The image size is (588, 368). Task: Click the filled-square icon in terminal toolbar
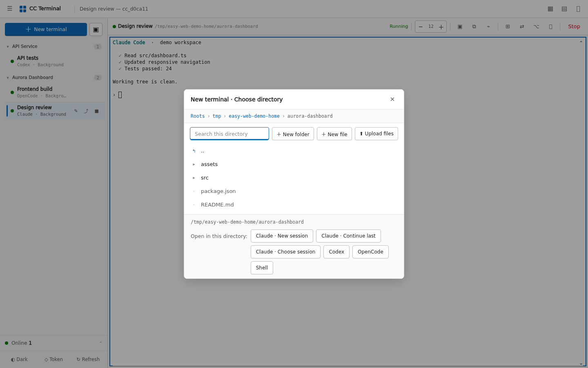coord(460,27)
